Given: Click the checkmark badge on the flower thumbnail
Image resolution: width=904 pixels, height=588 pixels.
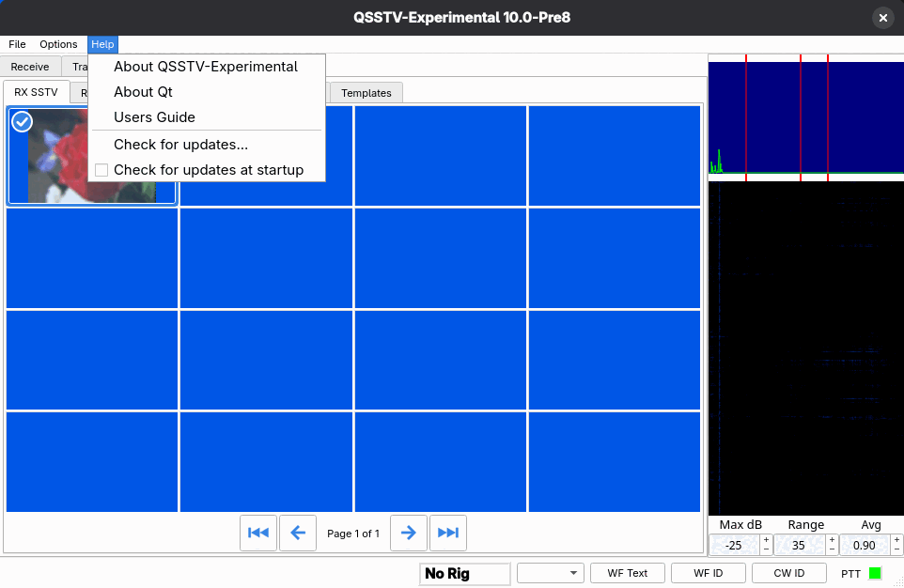Looking at the screenshot, I should click(22, 121).
